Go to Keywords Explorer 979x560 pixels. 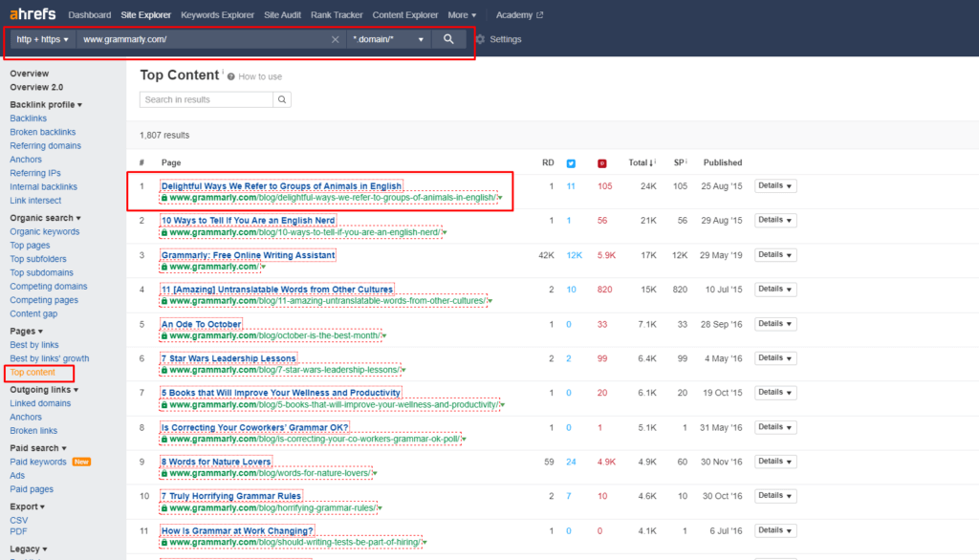217,15
